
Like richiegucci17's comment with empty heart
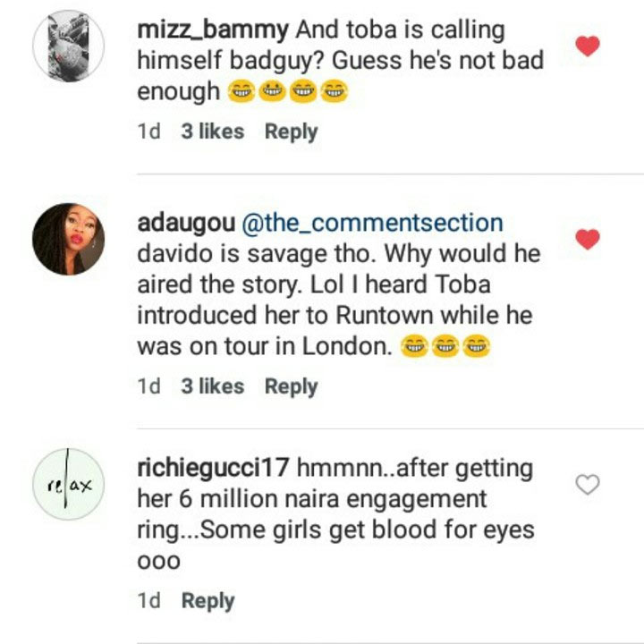tap(588, 484)
